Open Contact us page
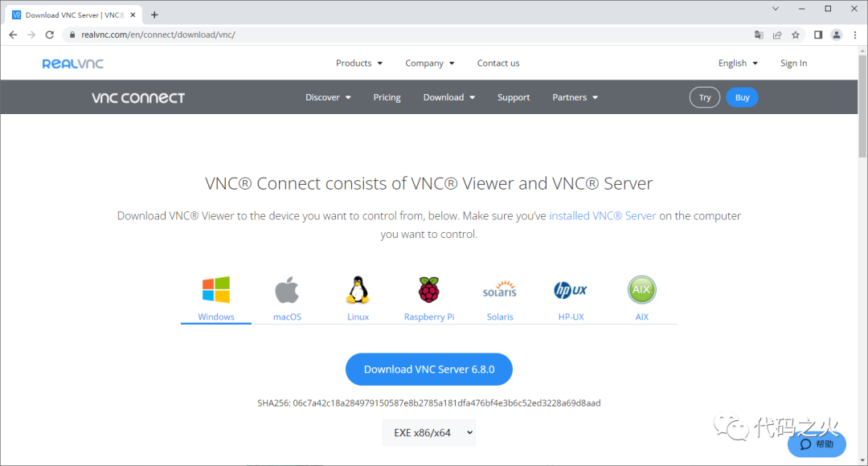The width and height of the screenshot is (868, 466). point(498,63)
